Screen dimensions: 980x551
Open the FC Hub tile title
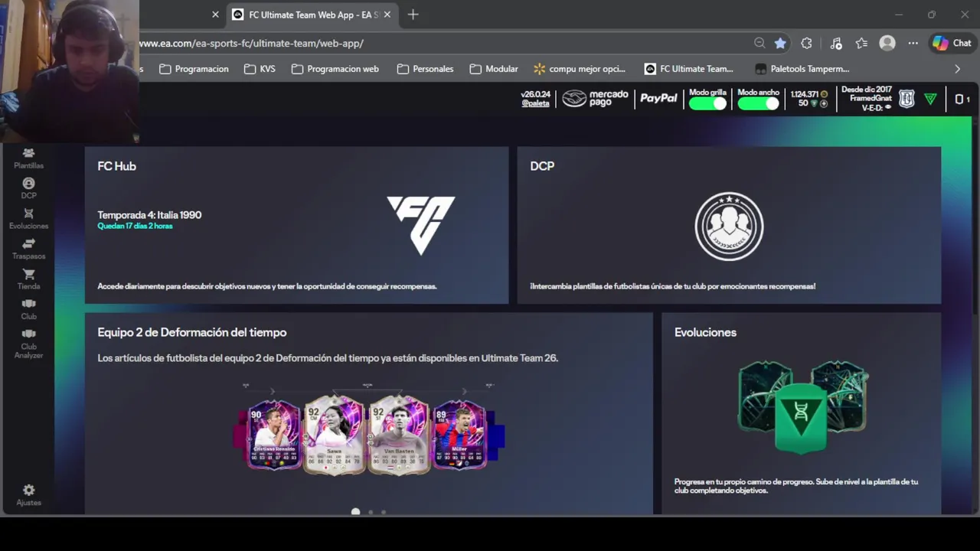[x=116, y=166]
